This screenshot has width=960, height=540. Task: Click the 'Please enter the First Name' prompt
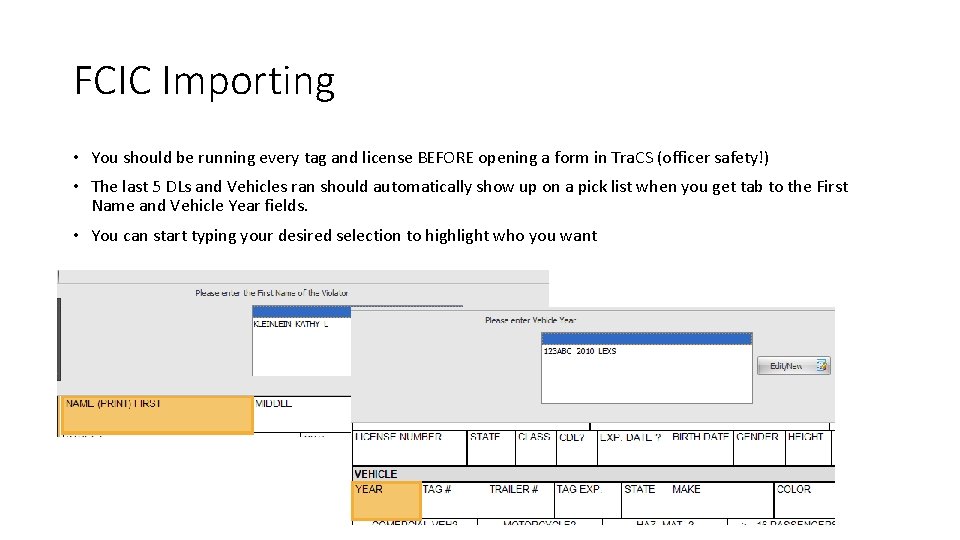point(272,293)
